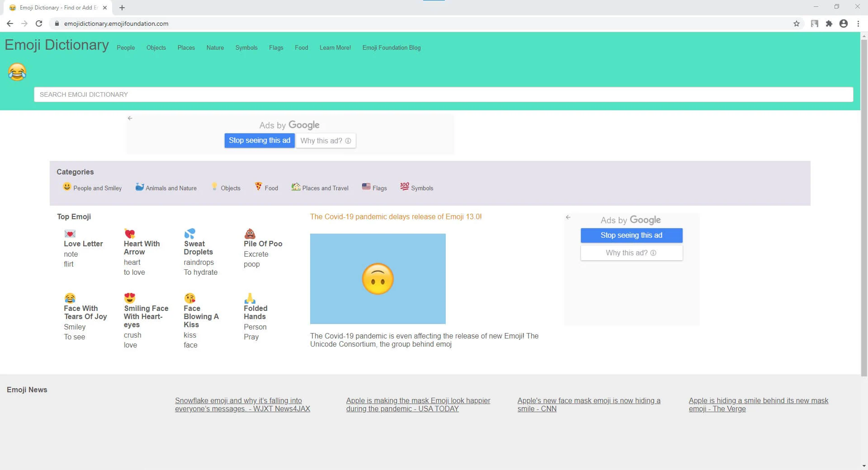Viewport: 868px width, 470px height.
Task: Click the Folded Hands emoji name
Action: pyautogui.click(x=256, y=312)
